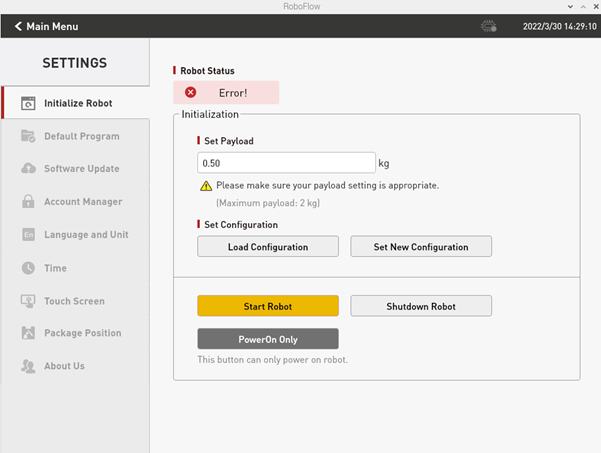Screen dimensions: 601x453
Task: Click the Time clock icon
Action: pos(28,268)
